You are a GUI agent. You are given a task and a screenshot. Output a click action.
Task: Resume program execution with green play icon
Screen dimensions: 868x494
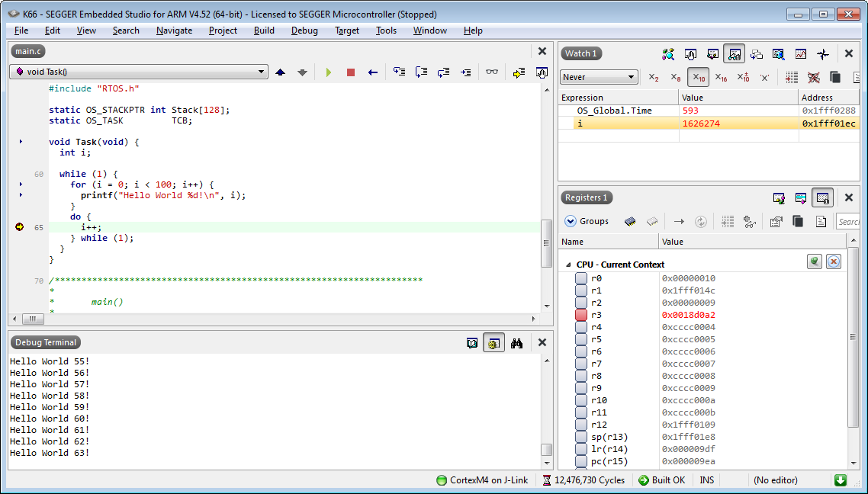pyautogui.click(x=328, y=72)
